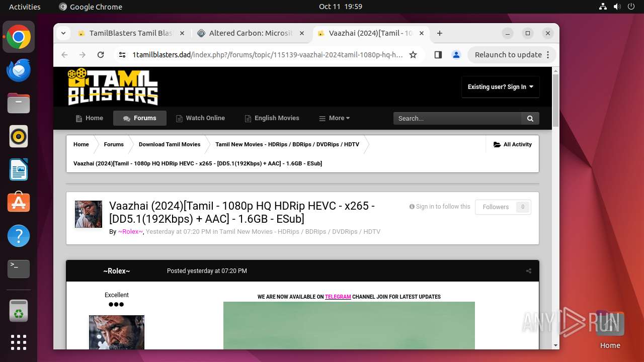Click Sign in to follow this
The height and width of the screenshot is (362, 644).
tap(440, 207)
